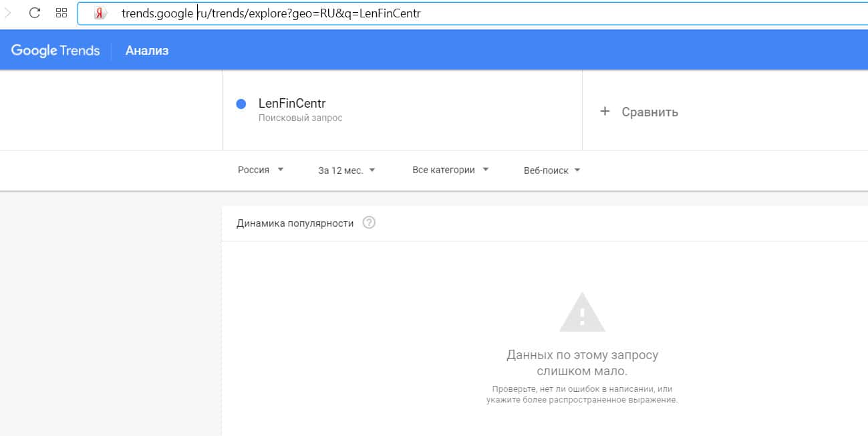Open the Анализ section
Viewport: 868px width, 436px height.
click(x=147, y=50)
